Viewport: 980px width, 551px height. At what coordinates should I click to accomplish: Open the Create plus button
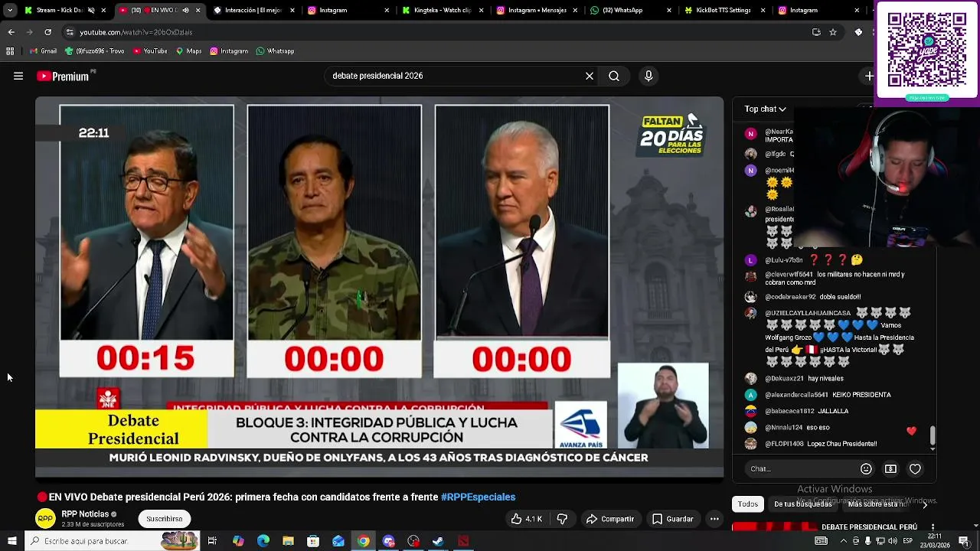pos(869,76)
